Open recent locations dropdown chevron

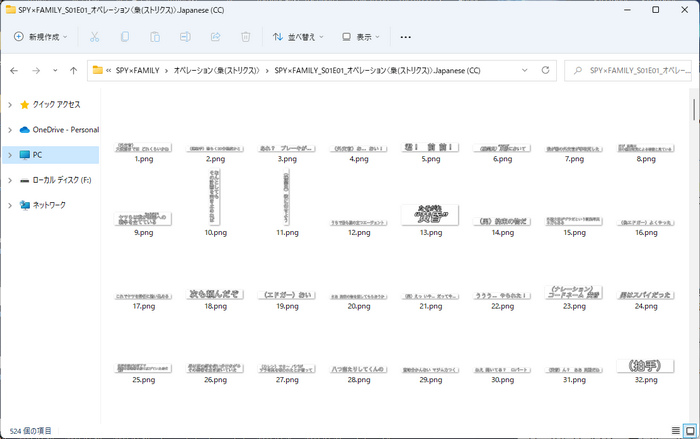point(55,71)
